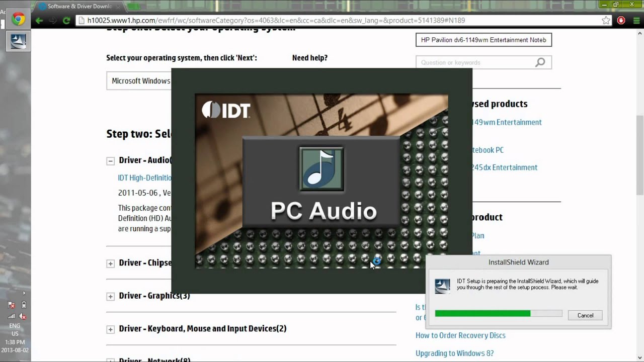Click the InstallShield progress bar
This screenshot has width=644, height=362.
point(499,314)
